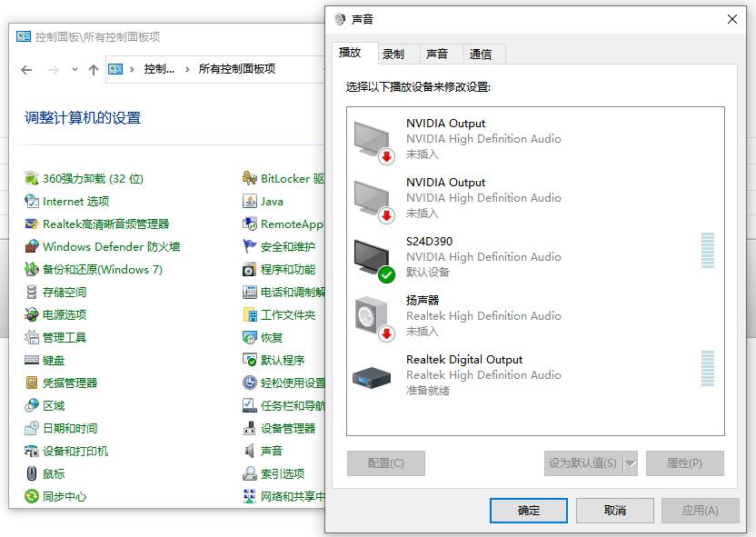This screenshot has width=756, height=537.
Task: Open 鼠标 icon
Action: point(31,474)
